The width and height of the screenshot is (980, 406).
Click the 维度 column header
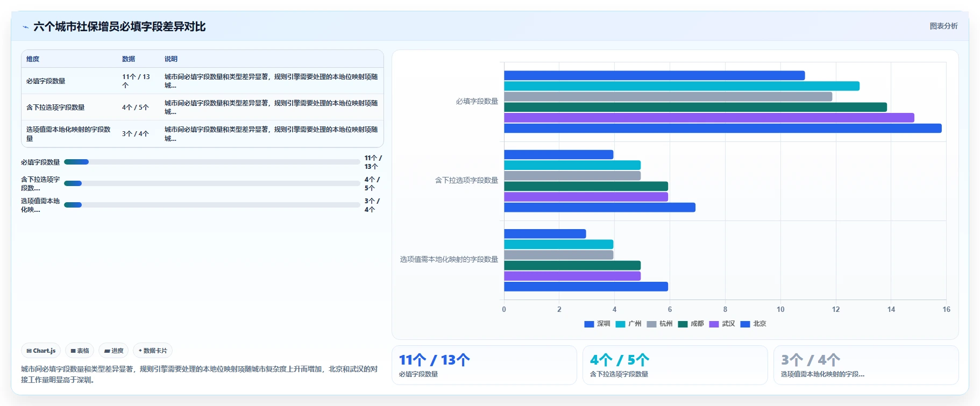(x=33, y=59)
